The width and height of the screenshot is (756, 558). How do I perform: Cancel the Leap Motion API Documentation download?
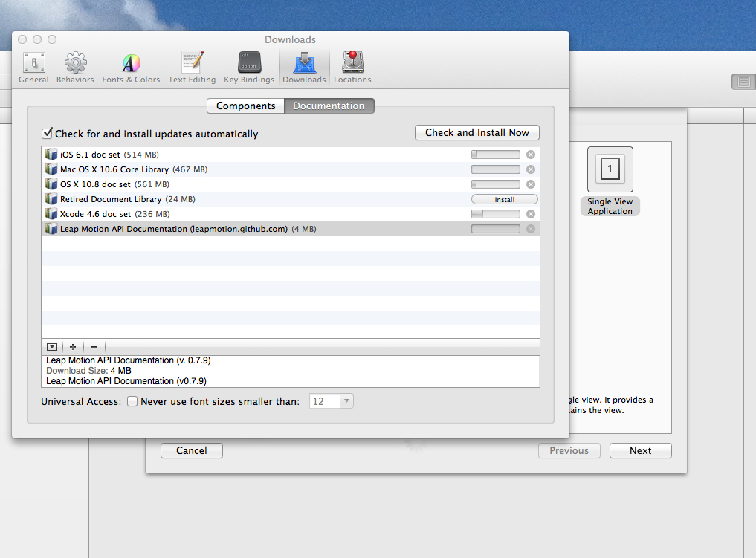pos(530,229)
